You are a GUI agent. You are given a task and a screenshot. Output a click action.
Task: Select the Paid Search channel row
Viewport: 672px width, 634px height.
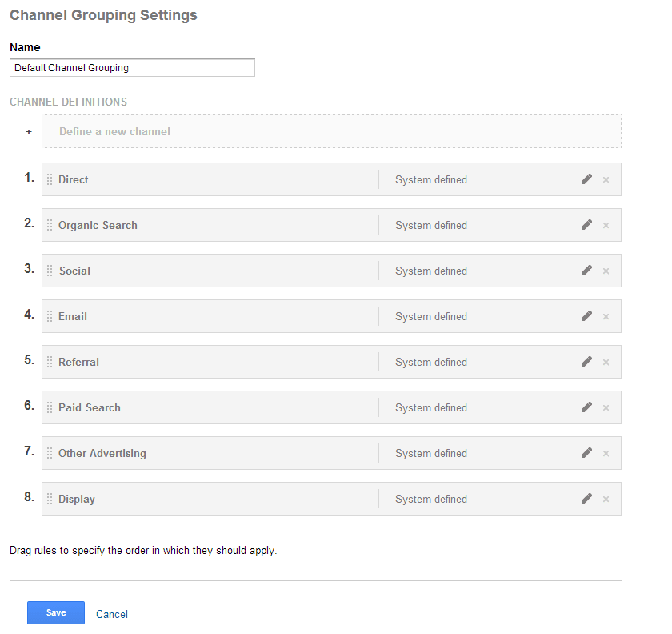331,407
